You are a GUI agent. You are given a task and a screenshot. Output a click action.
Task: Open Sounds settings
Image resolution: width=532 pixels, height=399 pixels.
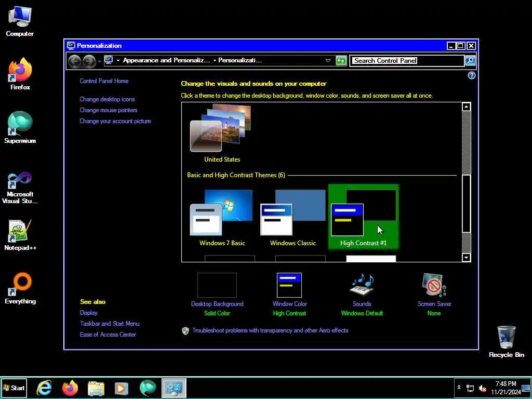click(x=362, y=295)
